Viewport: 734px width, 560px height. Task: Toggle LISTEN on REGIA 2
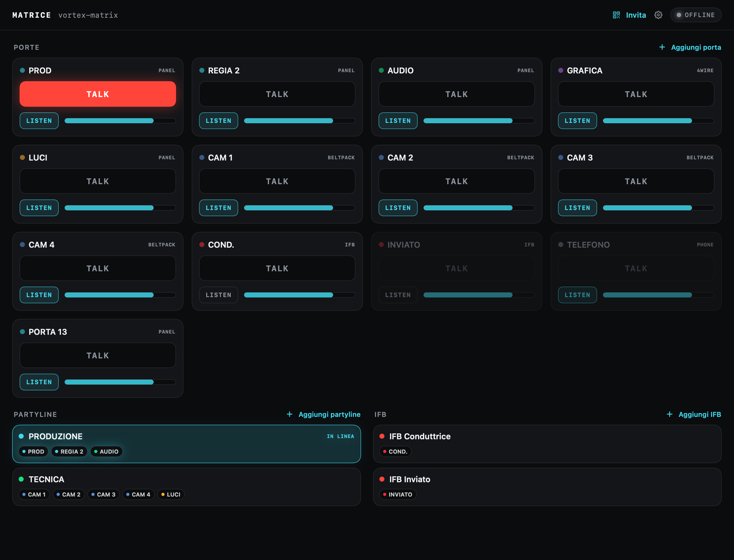point(219,121)
